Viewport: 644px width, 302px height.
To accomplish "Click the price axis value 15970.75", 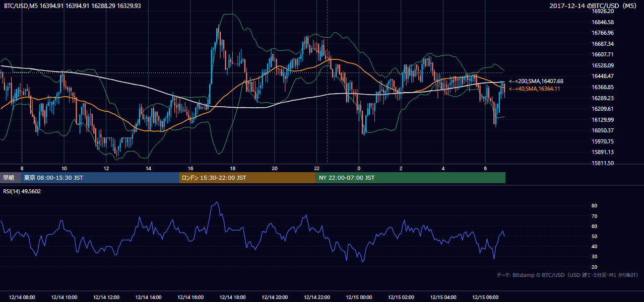I will 602,141.
